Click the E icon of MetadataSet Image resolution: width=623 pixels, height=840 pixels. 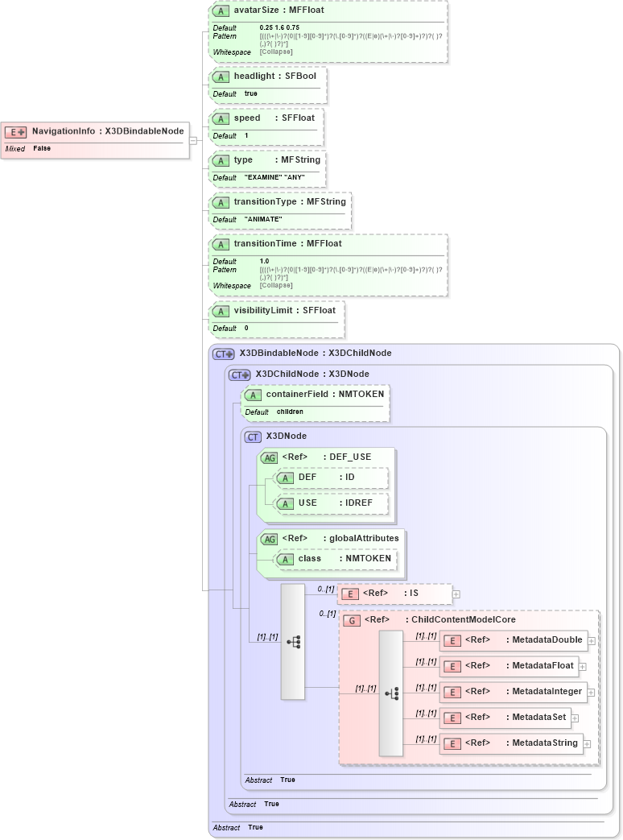click(x=452, y=718)
